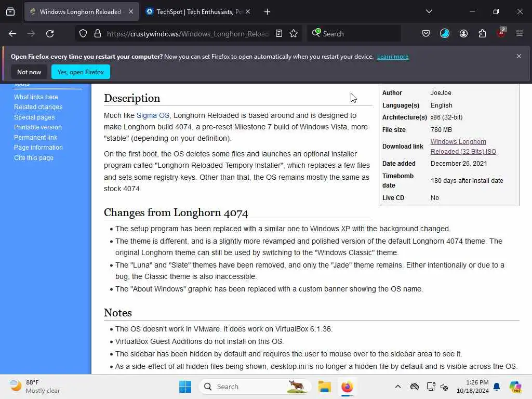Open Related changes link

pos(38,107)
